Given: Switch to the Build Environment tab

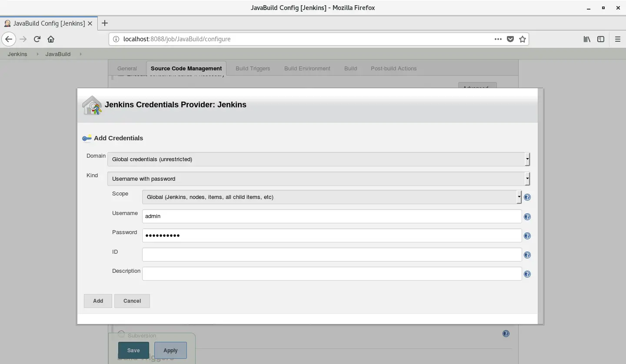Looking at the screenshot, I should [307, 68].
